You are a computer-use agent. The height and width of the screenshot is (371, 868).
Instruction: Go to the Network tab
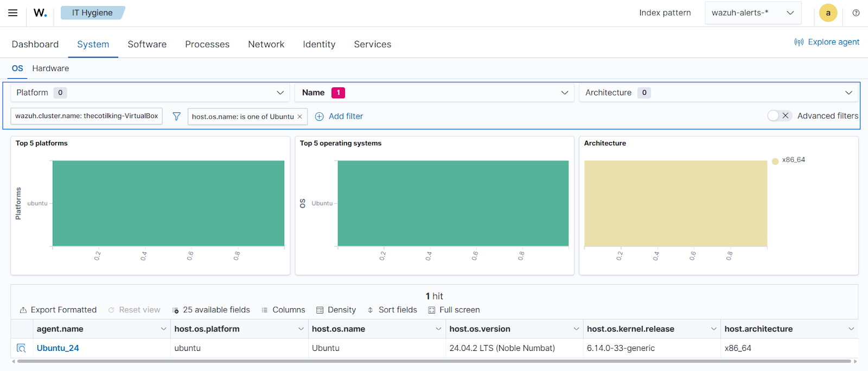pyautogui.click(x=266, y=44)
